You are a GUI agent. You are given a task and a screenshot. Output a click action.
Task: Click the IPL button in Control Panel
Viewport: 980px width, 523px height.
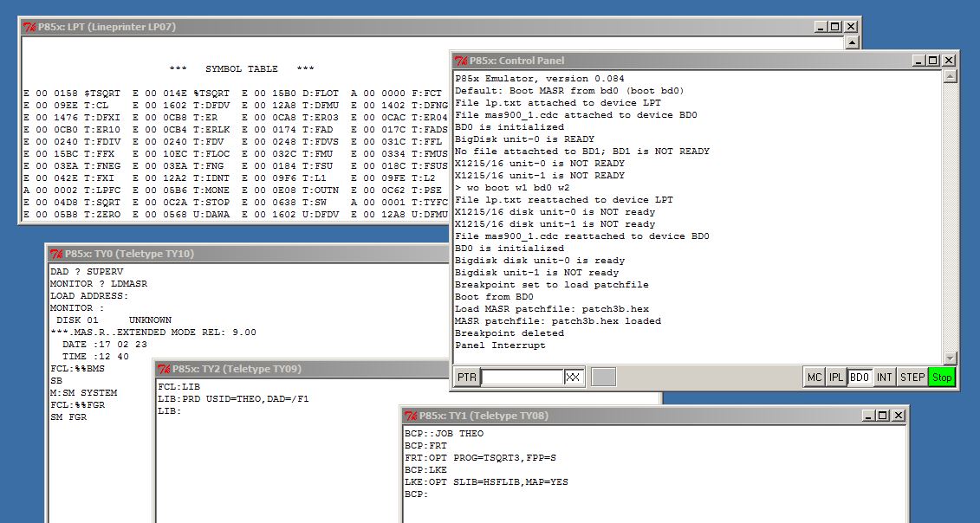pos(835,378)
